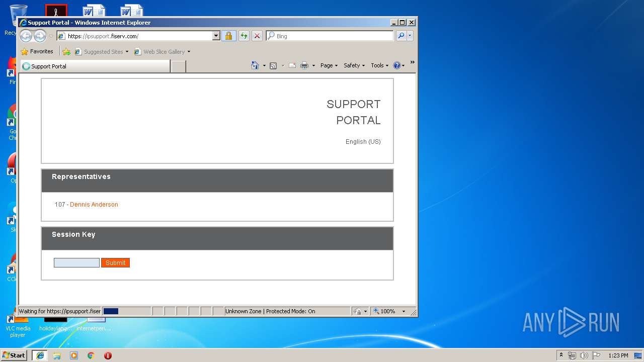The image size is (644, 362).
Task: Open Windows Explorer folder taskbar icon
Action: point(57,355)
